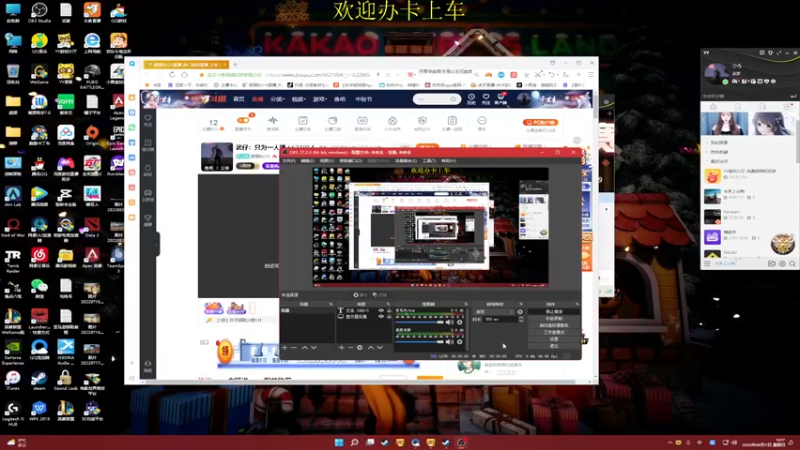Click Stop Streaming button in OBS

pos(554,311)
